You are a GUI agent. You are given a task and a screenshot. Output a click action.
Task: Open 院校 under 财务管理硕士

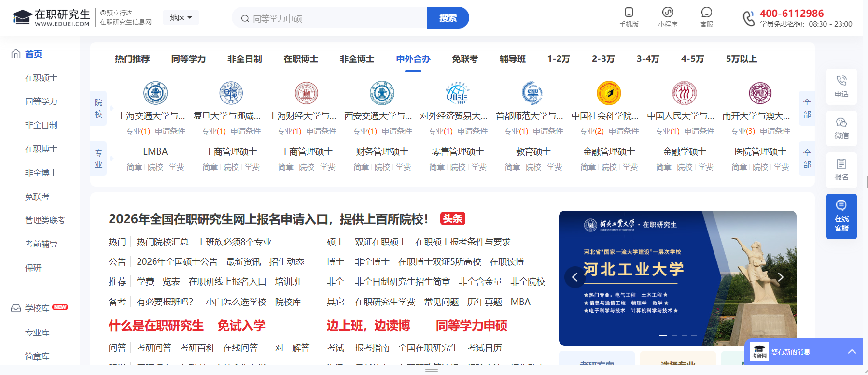(x=382, y=167)
